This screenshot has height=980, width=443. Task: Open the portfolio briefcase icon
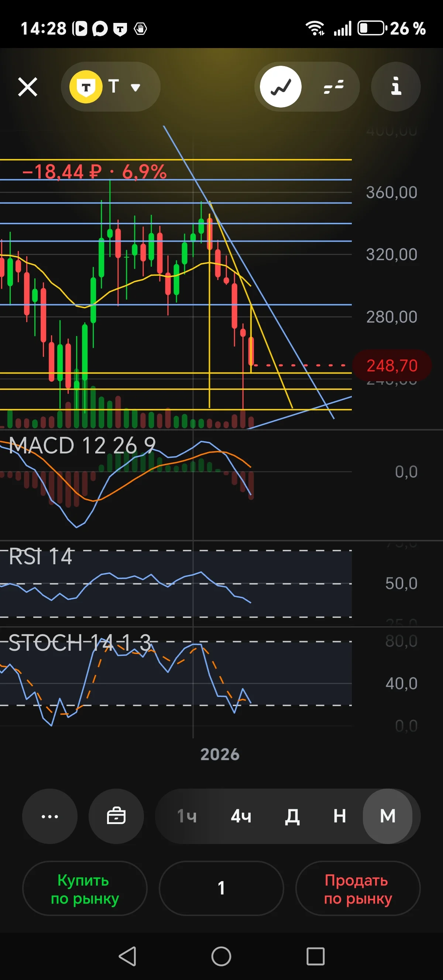(116, 816)
